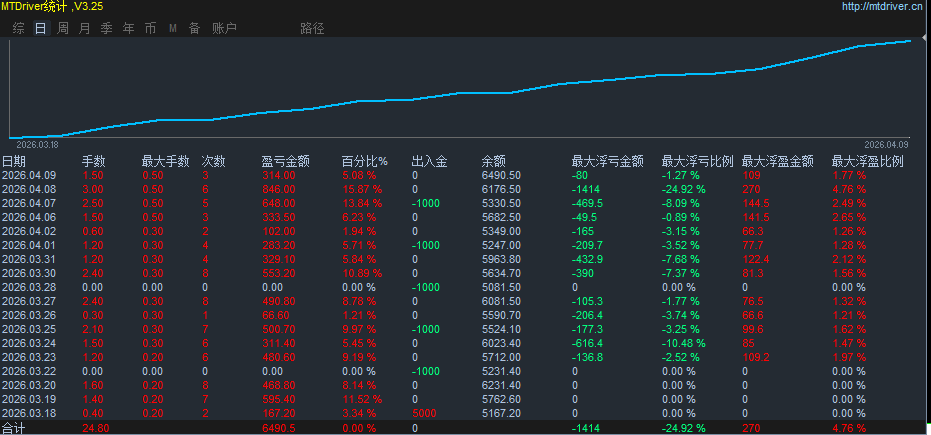Screen dimensions: 931x435
Task: Click the 846.00 profit value
Action: [x=278, y=189]
